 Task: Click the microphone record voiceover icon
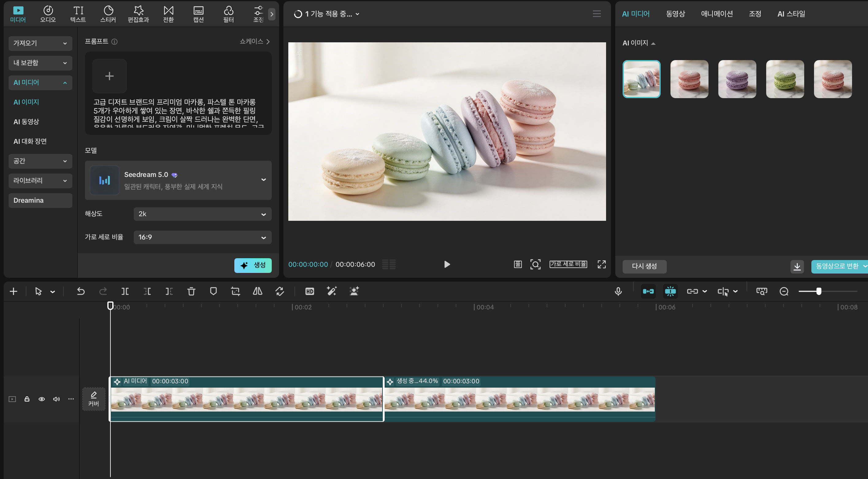618,291
